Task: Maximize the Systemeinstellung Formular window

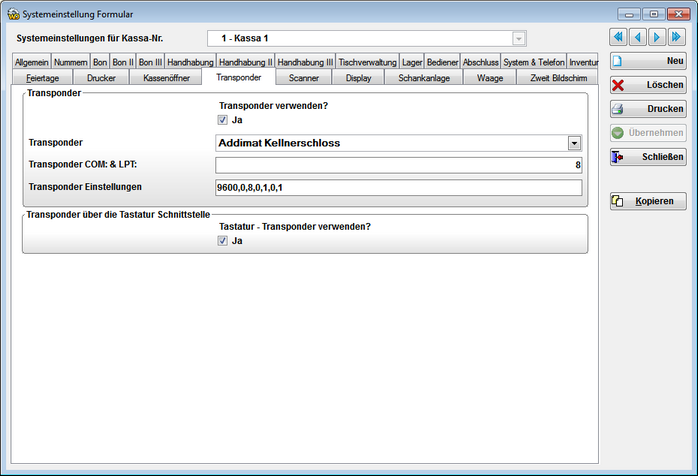Action: (653, 14)
